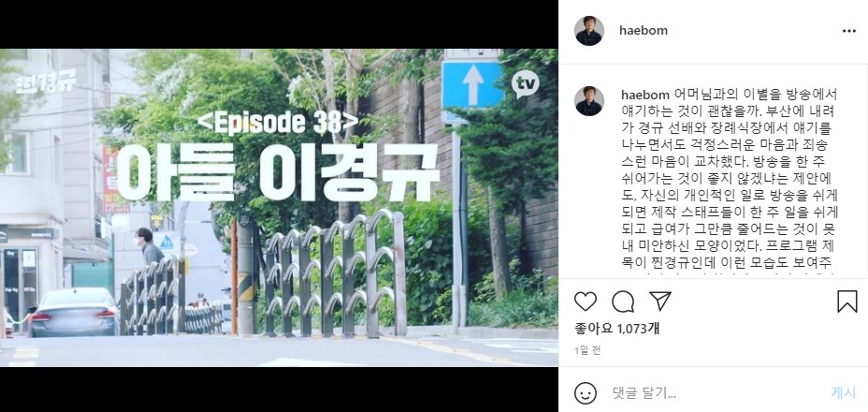The height and width of the screenshot is (412, 868).
Task: Open the emoji picker smiley icon
Action: 586,393
